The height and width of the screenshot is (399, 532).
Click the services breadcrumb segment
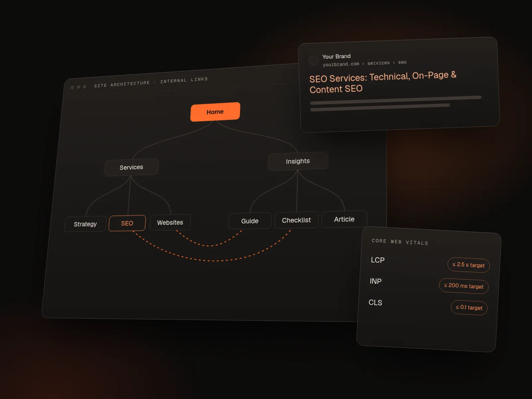click(378, 63)
